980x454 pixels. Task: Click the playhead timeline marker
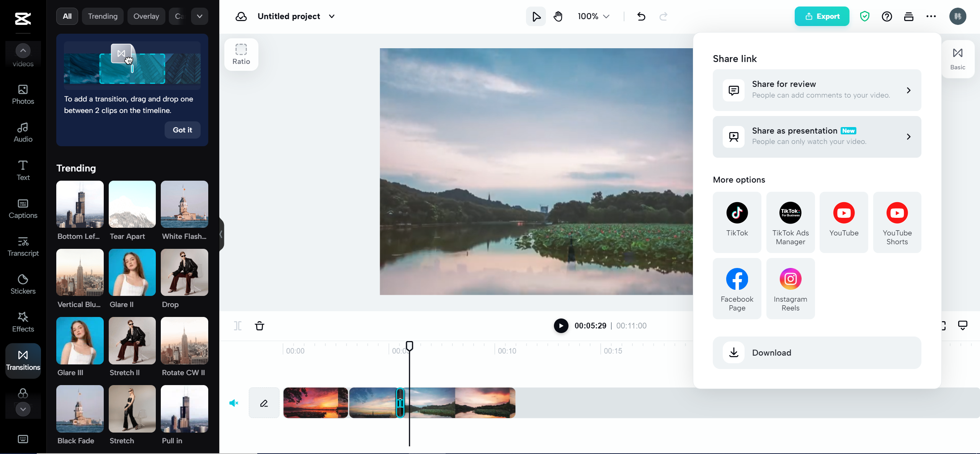409,346
